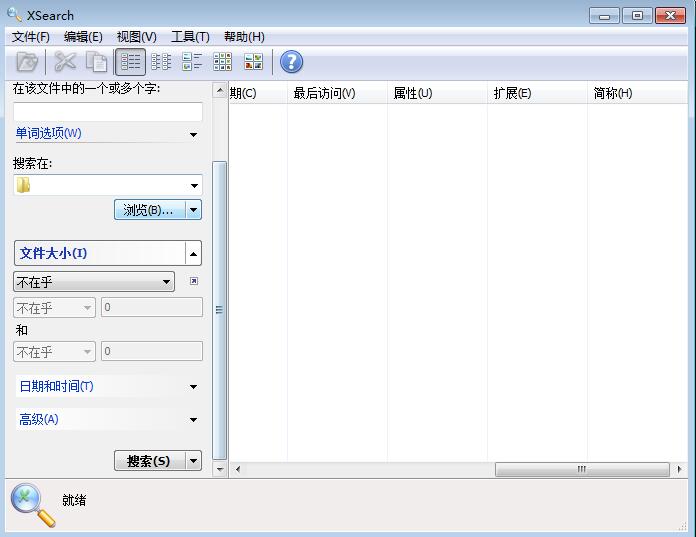Open the 浏览(B) button dropdown arrow
Screen dimensions: 696x537
coord(194,210)
